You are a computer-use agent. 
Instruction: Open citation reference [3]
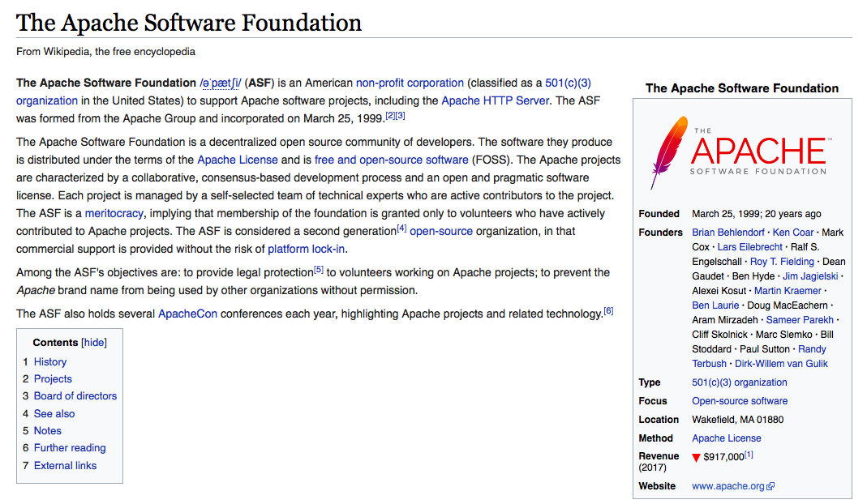pyautogui.click(x=401, y=116)
